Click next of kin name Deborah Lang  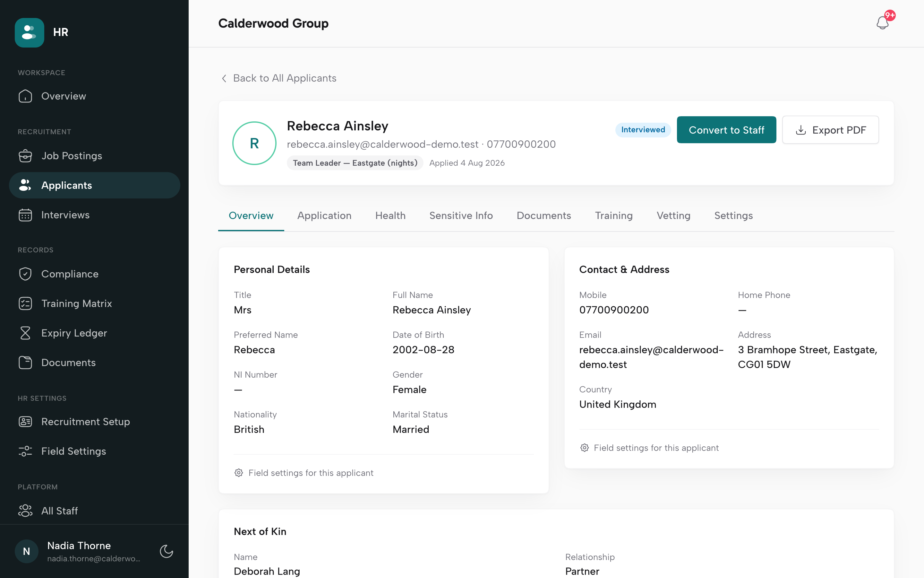coord(267,571)
